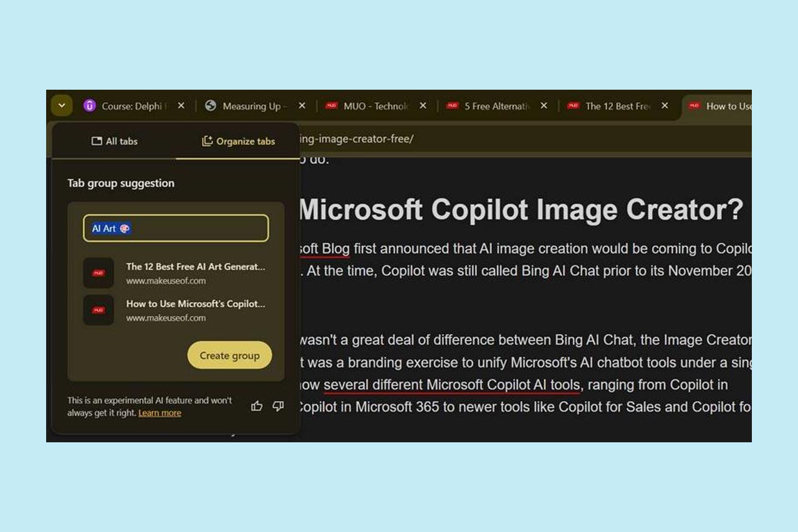The image size is (798, 532).
Task: Switch to the How to Use tab
Action: coord(717,106)
